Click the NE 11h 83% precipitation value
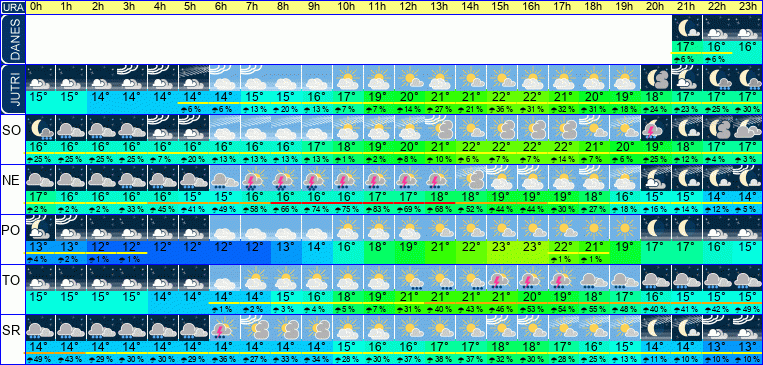This screenshot has width=763, height=365. [x=379, y=209]
